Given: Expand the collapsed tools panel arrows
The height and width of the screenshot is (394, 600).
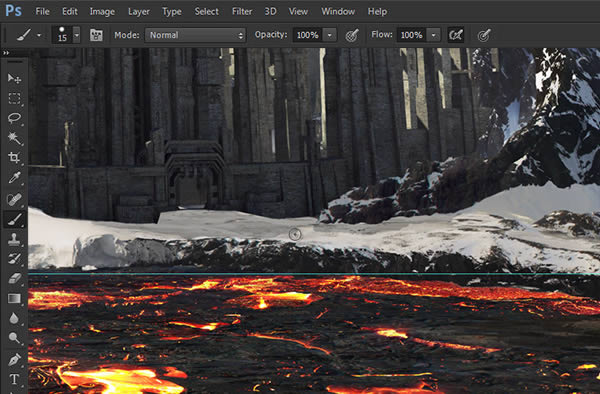Looking at the screenshot, I should pyautogui.click(x=6, y=53).
